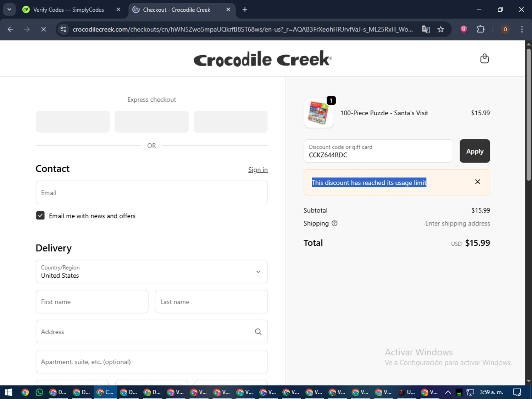532x399 pixels.
Task: Click the taskbar clock showing 3:59 a. m.
Action: coord(491,392)
